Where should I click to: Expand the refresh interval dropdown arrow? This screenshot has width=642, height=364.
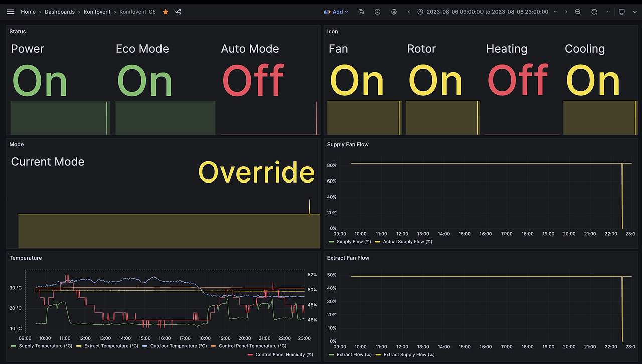(607, 12)
